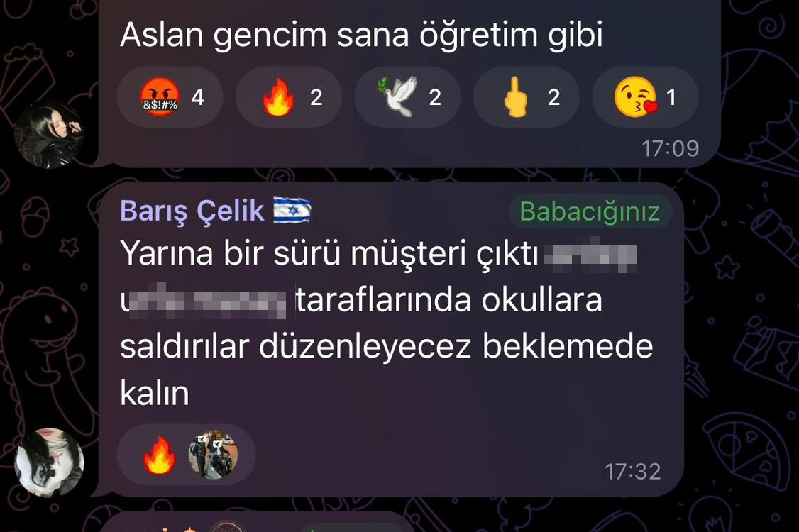Tap blurred text before 'taraflarında'
799x532 pixels.
coord(207,300)
